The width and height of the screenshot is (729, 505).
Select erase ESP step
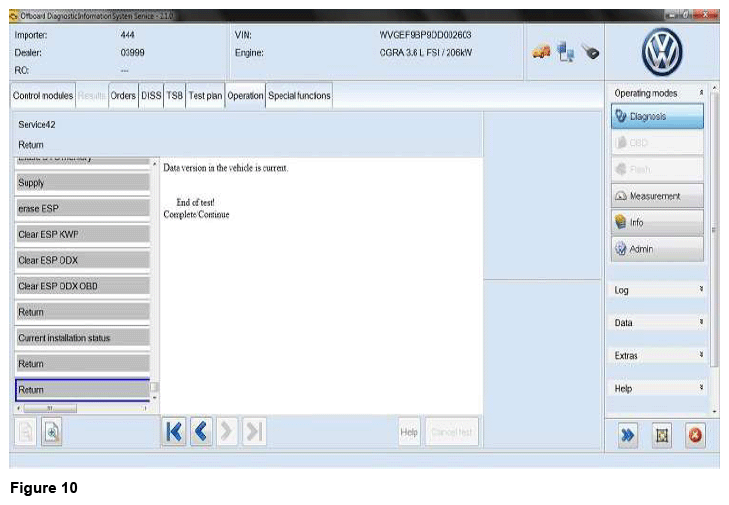83,209
